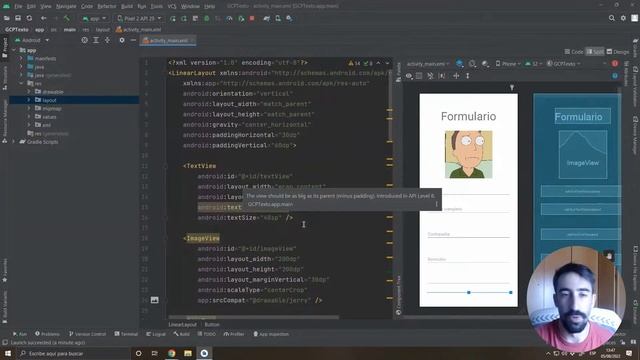640x360 pixels.
Task: Expand the drawable folder
Action: click(29, 92)
